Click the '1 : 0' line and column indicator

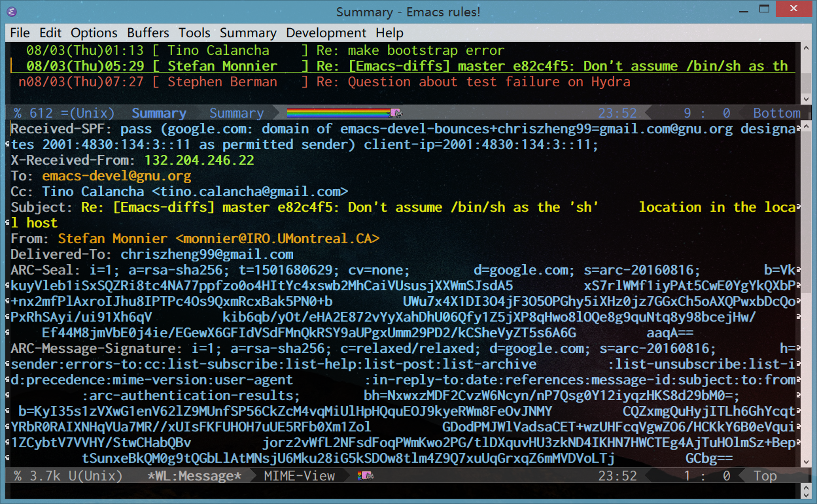(x=706, y=476)
